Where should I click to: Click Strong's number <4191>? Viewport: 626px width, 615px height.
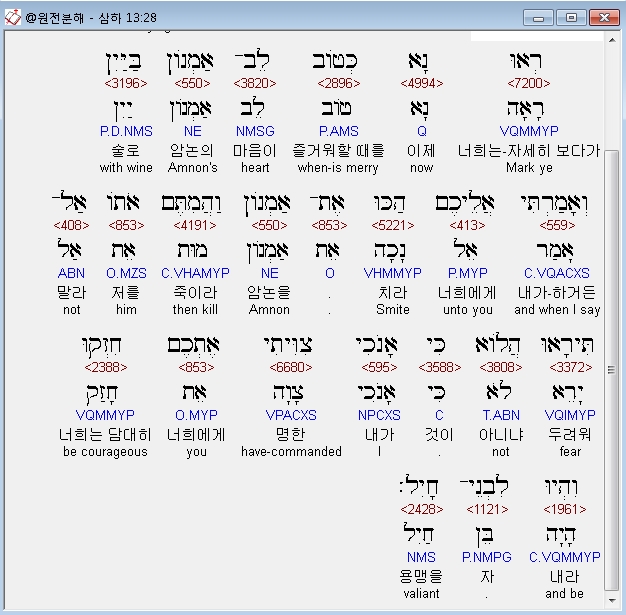pos(195,225)
